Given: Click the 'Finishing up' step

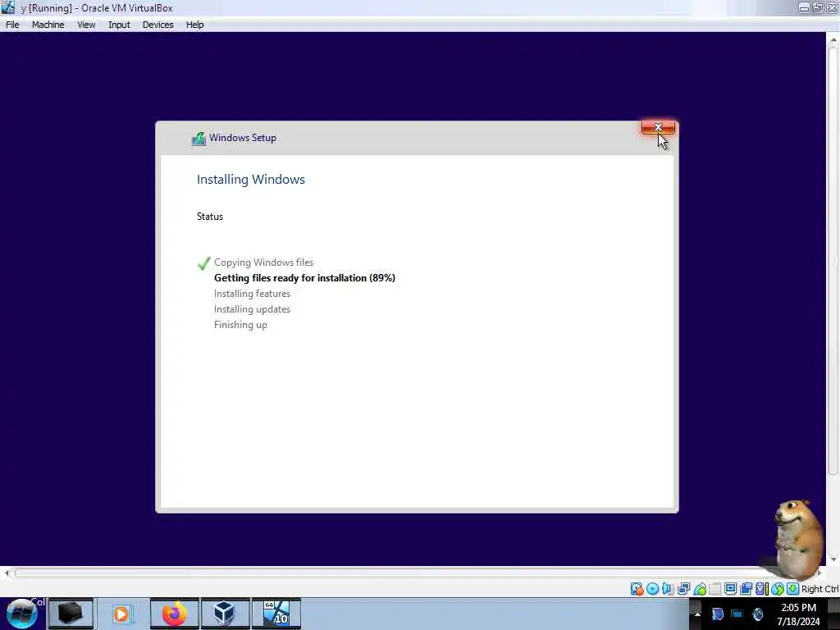Looking at the screenshot, I should coord(240,325).
